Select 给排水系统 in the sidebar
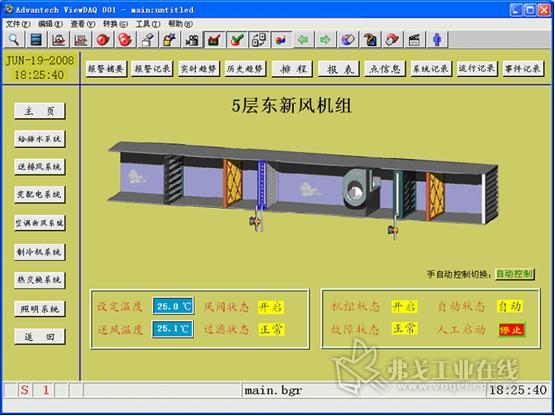Image resolution: width=555 pixels, height=416 pixels. pos(40,139)
